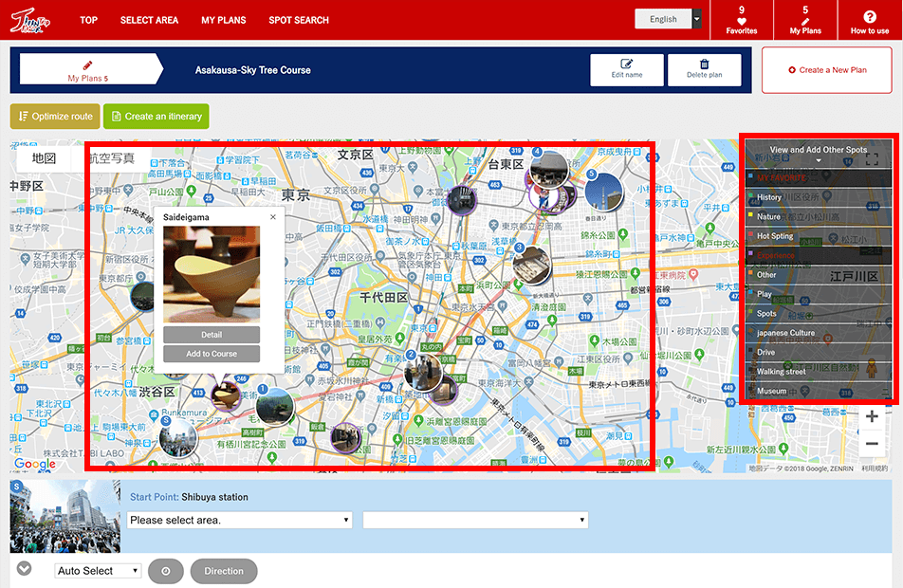Toggle the MY FAVORITE spot filter

click(x=819, y=178)
